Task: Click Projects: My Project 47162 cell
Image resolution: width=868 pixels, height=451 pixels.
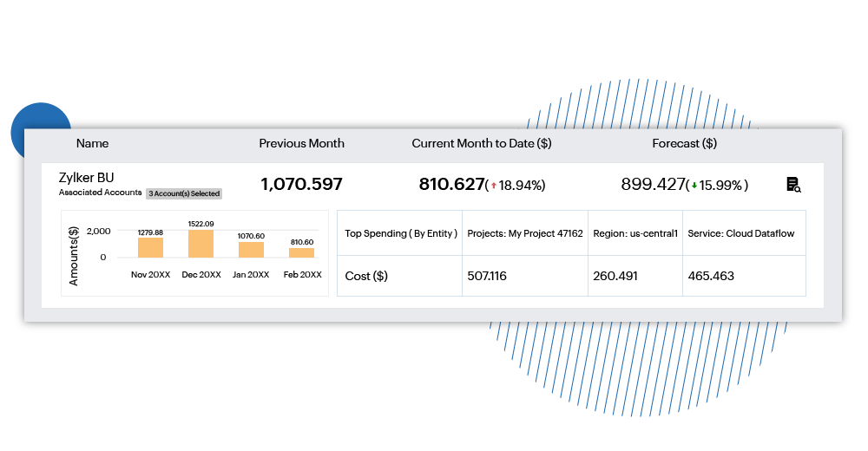Action: point(525,233)
